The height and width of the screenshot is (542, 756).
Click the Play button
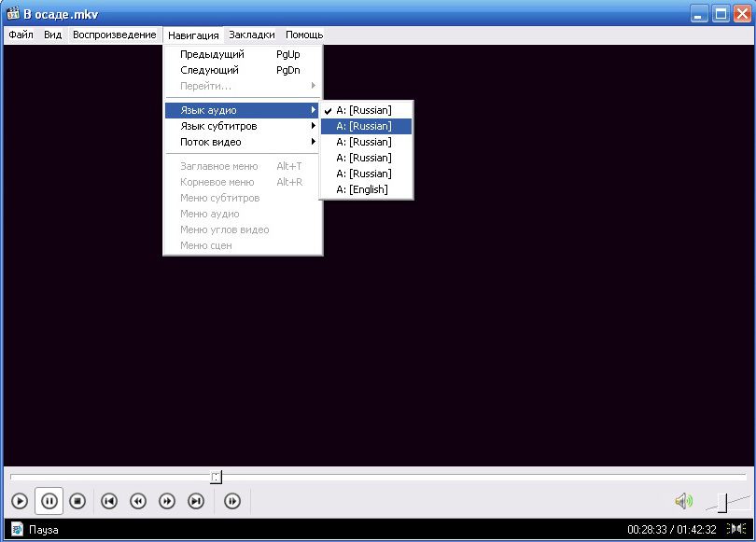20,501
